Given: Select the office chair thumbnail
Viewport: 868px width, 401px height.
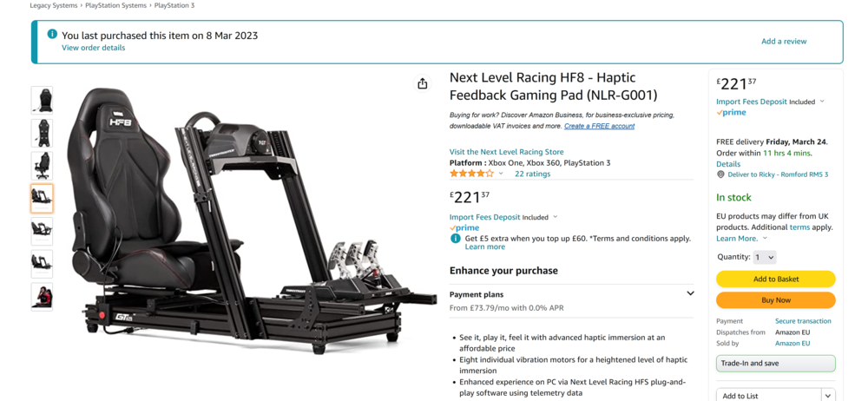Looking at the screenshot, I should click(42, 166).
